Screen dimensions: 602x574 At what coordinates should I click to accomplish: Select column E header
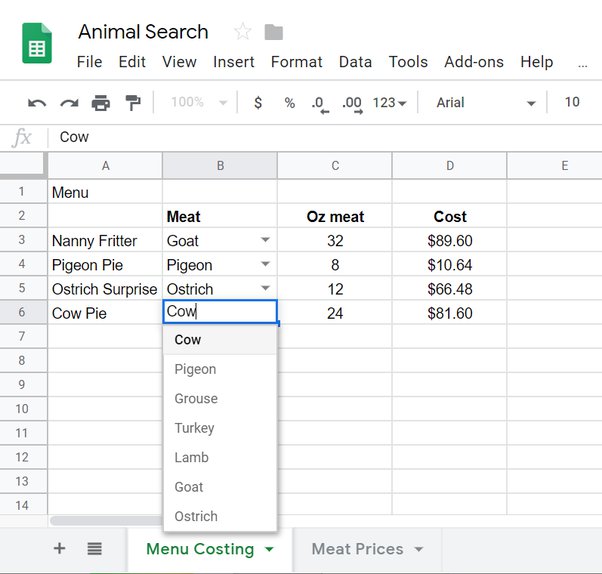[555, 166]
